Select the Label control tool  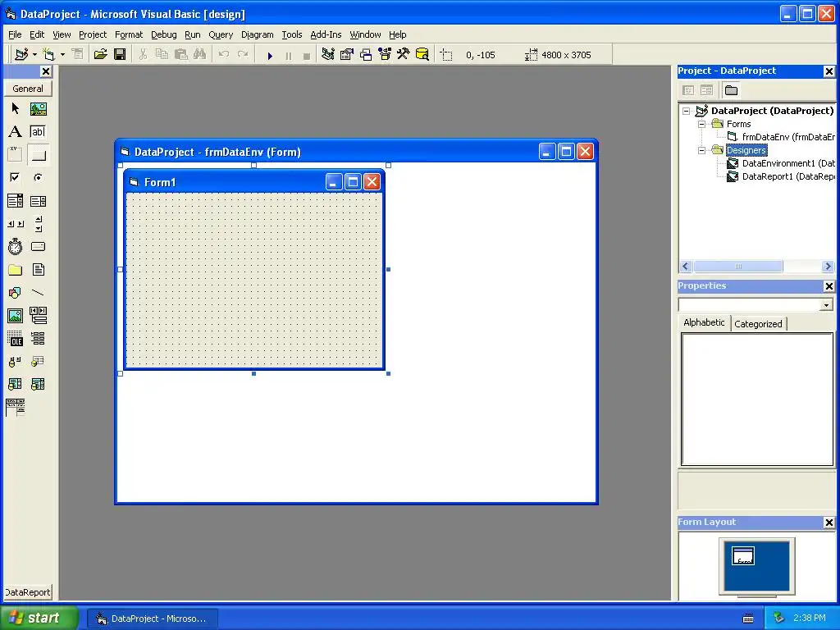(15, 132)
